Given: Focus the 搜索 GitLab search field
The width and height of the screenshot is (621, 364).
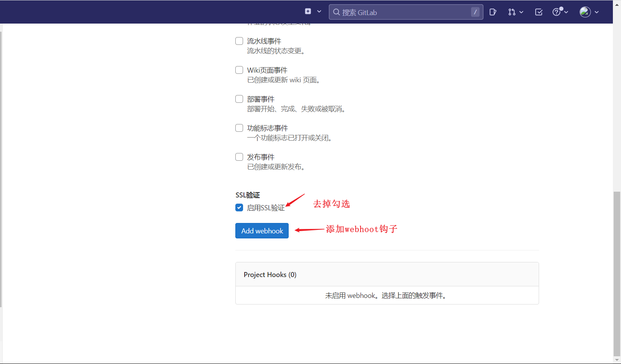Looking at the screenshot, I should (406, 12).
